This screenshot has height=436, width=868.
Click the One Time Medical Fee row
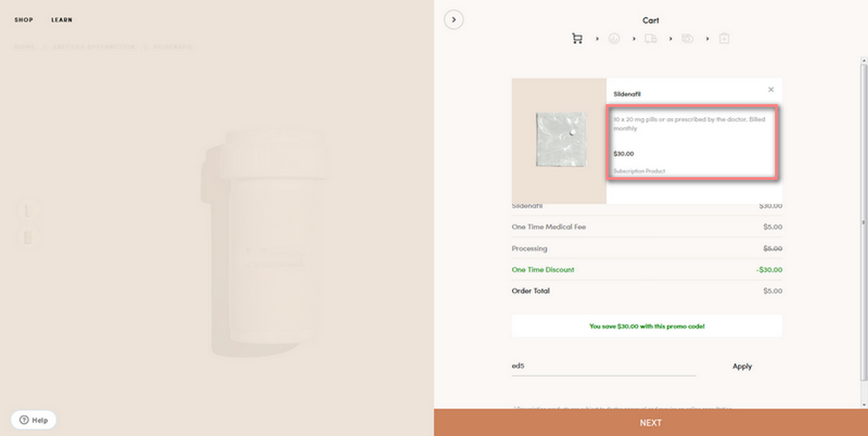[x=647, y=228]
